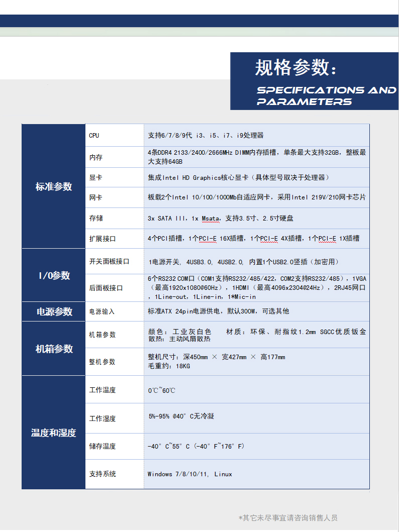Click the 网卡 row label
399x532 pixels.
click(95, 198)
